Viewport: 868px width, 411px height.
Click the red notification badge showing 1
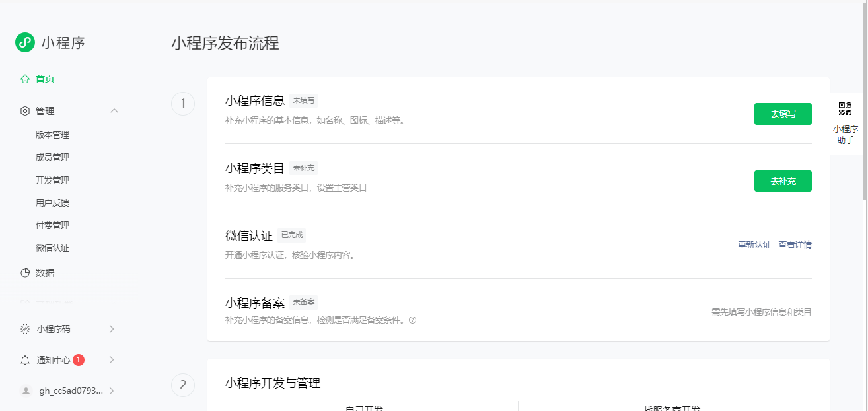click(x=79, y=360)
